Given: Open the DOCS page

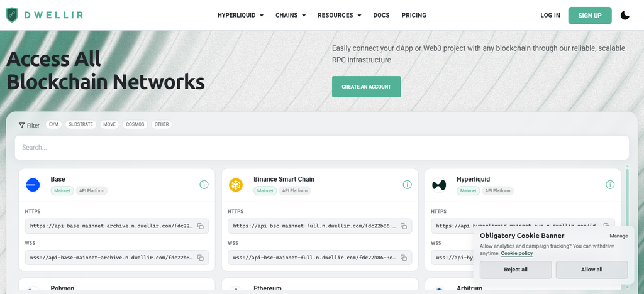Looking at the screenshot, I should [381, 15].
